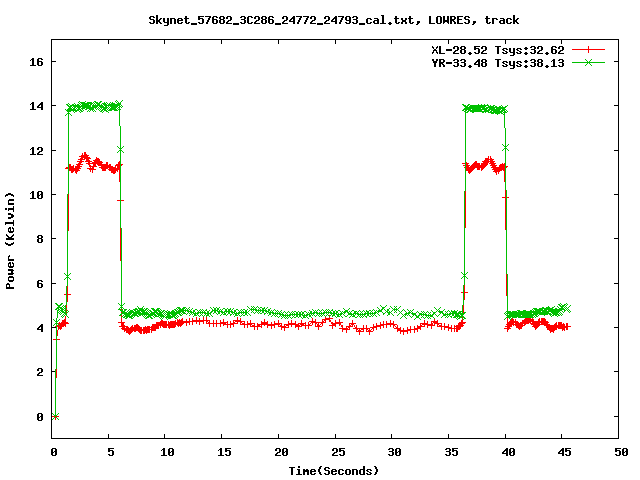Click the x-axis tick label 25
Screen dimensions: 640x480
click(x=338, y=452)
